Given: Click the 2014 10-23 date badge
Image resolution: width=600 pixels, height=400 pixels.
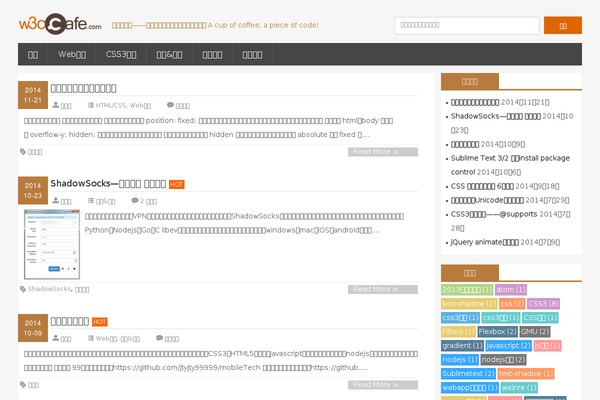Looking at the screenshot, I should [33, 190].
